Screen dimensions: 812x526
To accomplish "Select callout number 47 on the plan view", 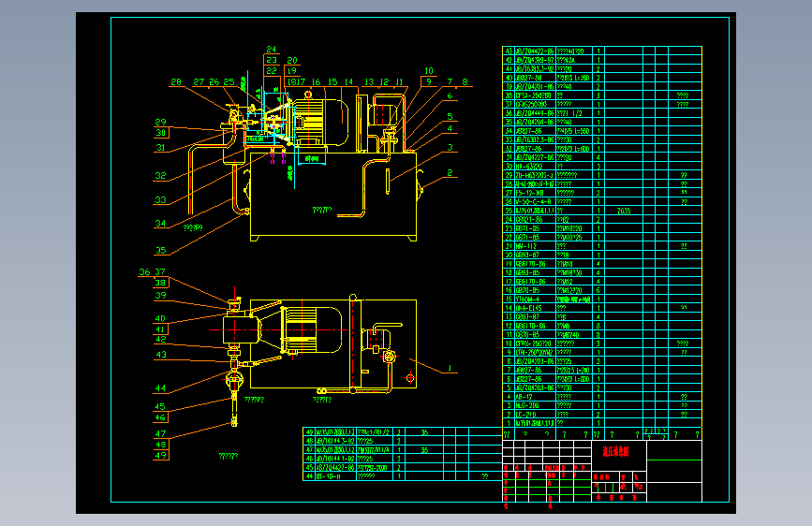I will [x=160, y=434].
